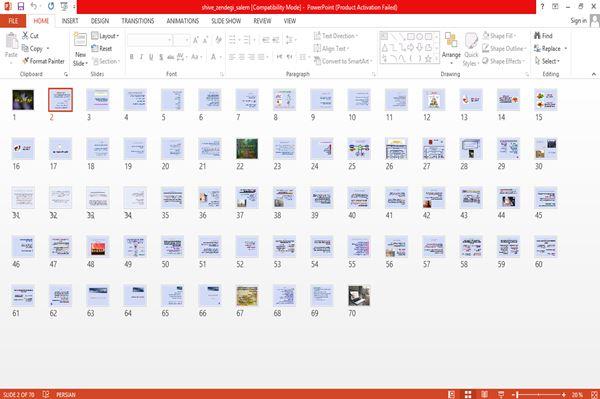Open the font name combo box
The height and width of the screenshot is (399, 600).
[149, 40]
